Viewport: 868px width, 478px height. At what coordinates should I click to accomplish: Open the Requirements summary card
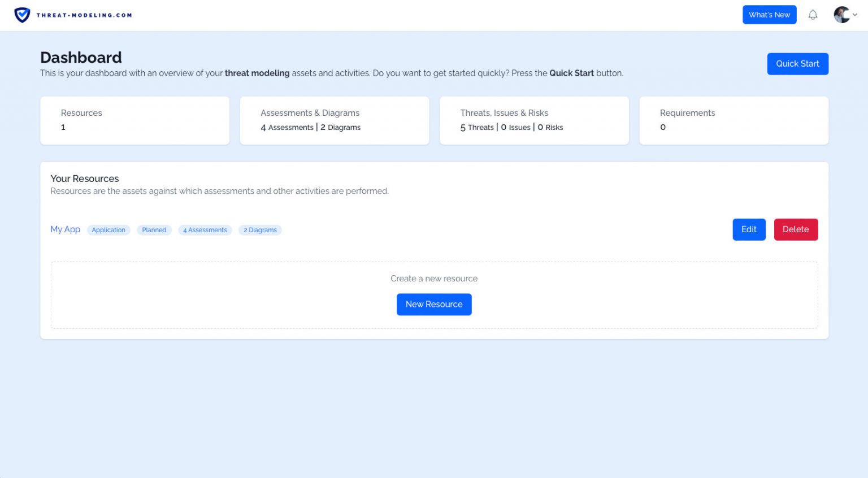(x=734, y=120)
